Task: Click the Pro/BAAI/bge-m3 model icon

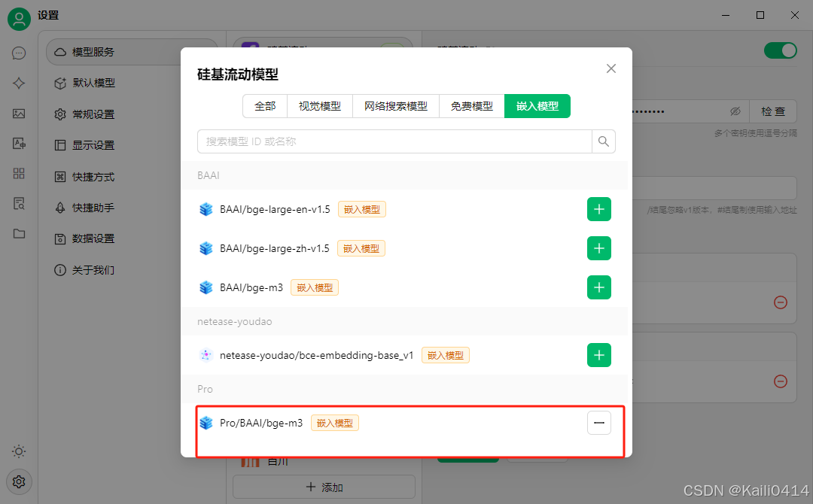Action: coord(206,423)
